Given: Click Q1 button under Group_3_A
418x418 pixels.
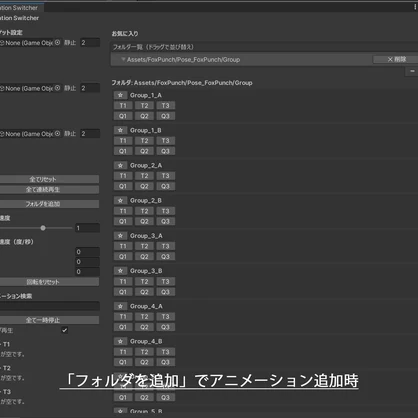Looking at the screenshot, I should [x=123, y=256].
